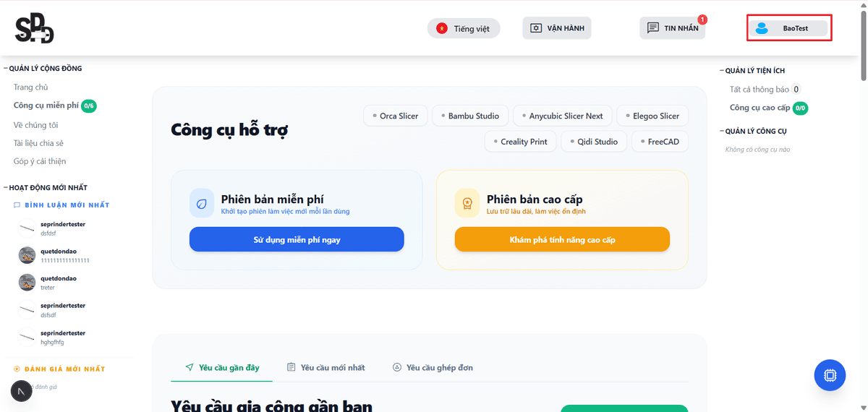Collapse the QUẢN LÝ CỘNG ĐỒNG section

pos(43,69)
